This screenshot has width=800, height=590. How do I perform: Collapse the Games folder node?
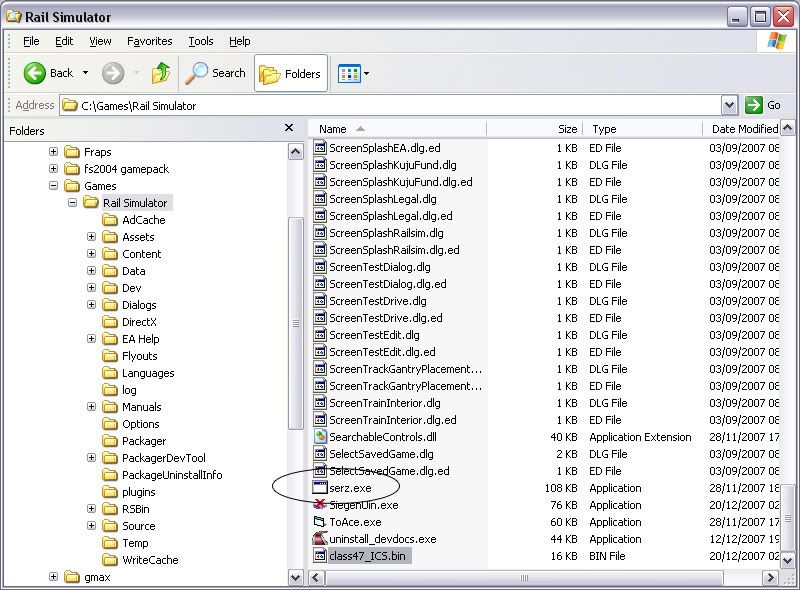54,186
